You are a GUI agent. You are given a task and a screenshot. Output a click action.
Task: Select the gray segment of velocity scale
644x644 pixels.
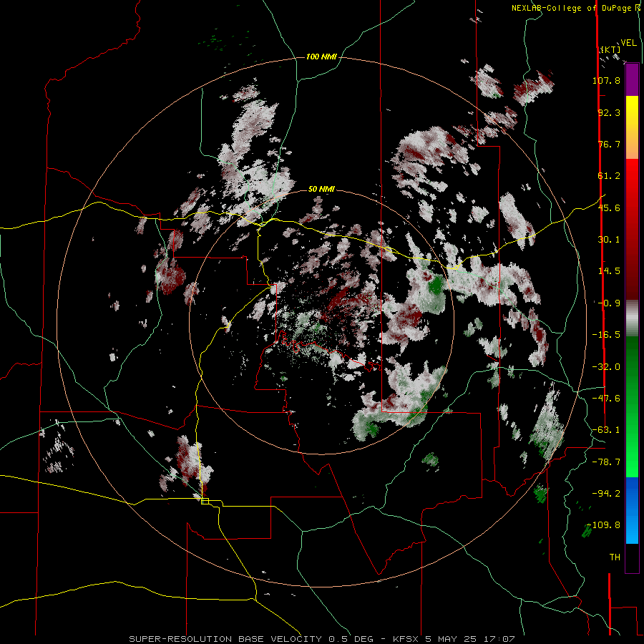click(632, 318)
